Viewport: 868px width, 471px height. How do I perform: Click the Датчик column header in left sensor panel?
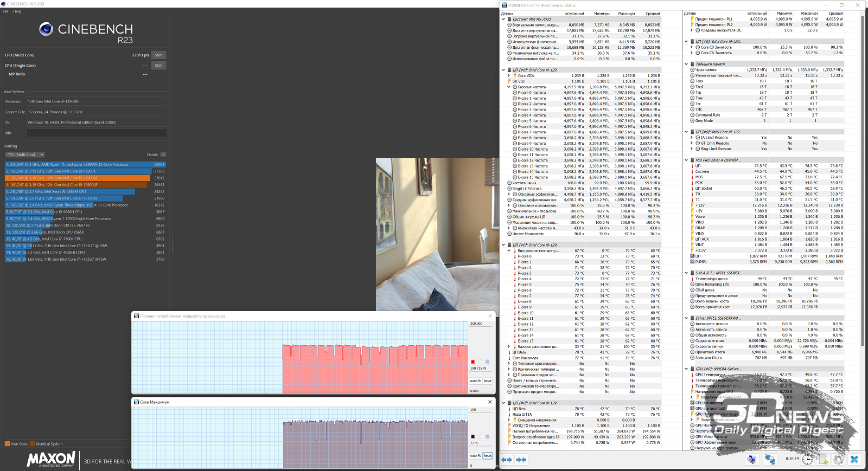(x=507, y=14)
